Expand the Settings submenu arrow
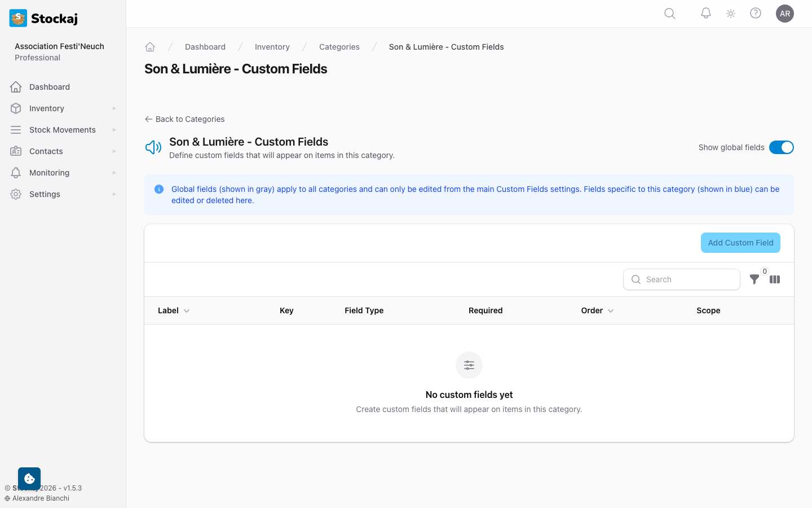Screen dimensions: 812x508 pos(114,194)
